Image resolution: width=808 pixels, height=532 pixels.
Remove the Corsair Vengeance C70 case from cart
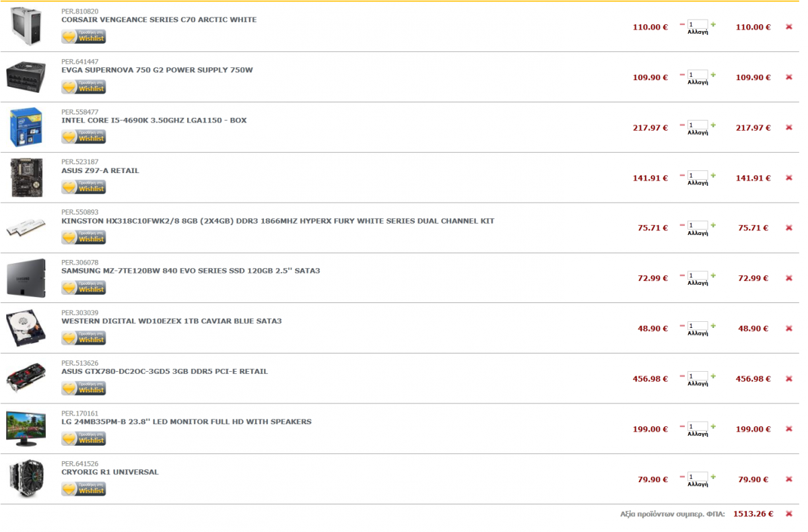tap(789, 27)
